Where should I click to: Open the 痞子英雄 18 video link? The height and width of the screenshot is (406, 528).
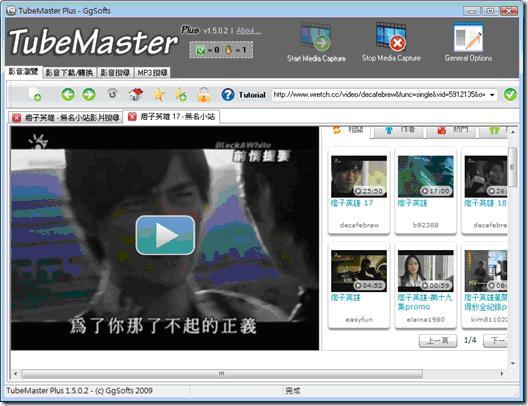(485, 203)
